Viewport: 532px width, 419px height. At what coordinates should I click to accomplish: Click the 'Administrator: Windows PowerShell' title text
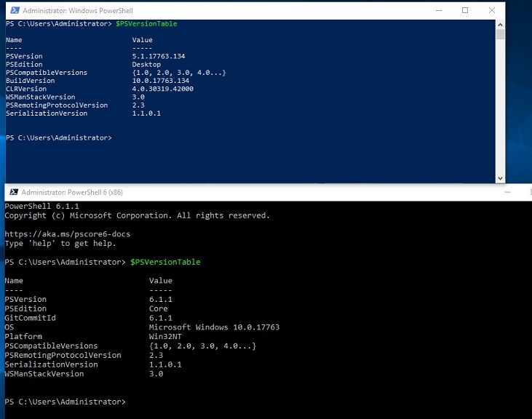[x=78, y=10]
